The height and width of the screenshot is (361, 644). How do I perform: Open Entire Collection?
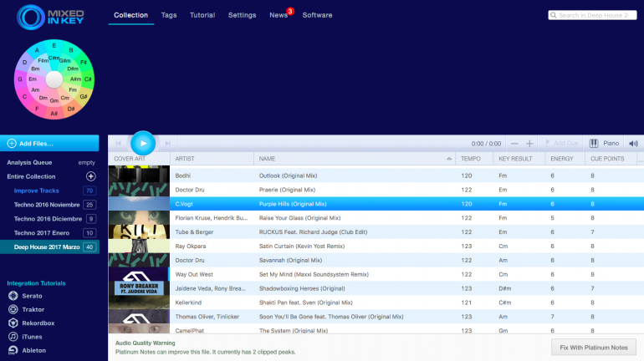[31, 176]
